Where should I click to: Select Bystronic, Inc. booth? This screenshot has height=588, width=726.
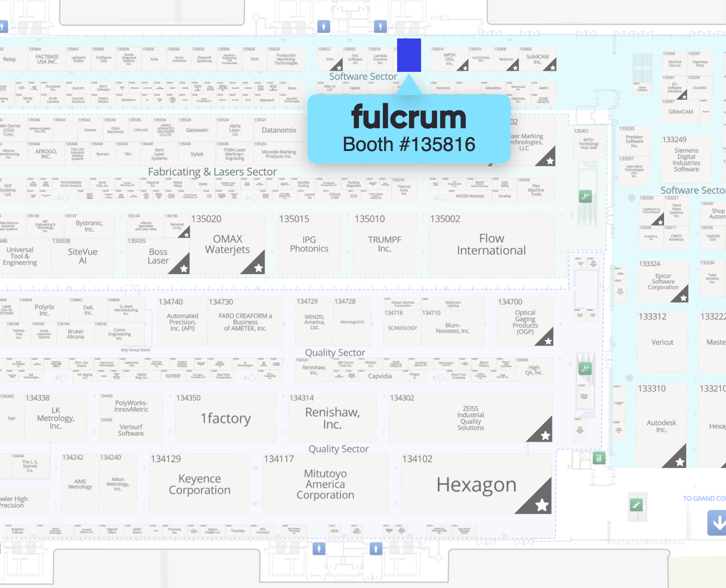89,225
